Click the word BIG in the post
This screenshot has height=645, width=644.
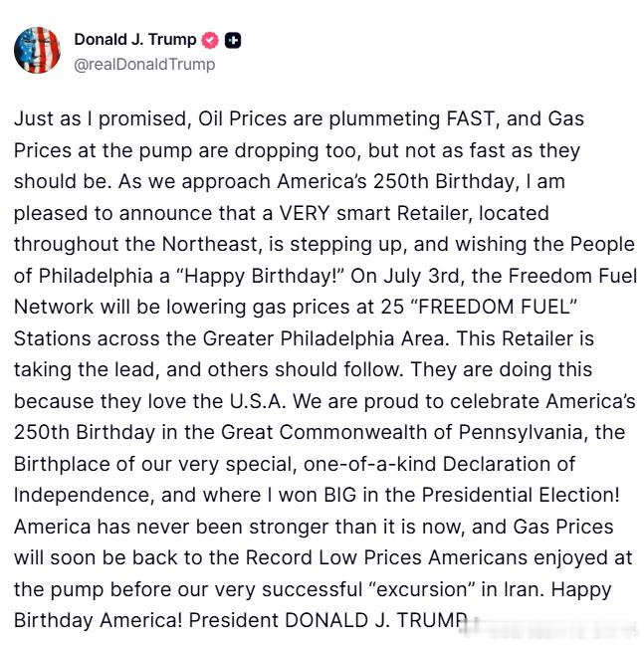[x=339, y=495]
